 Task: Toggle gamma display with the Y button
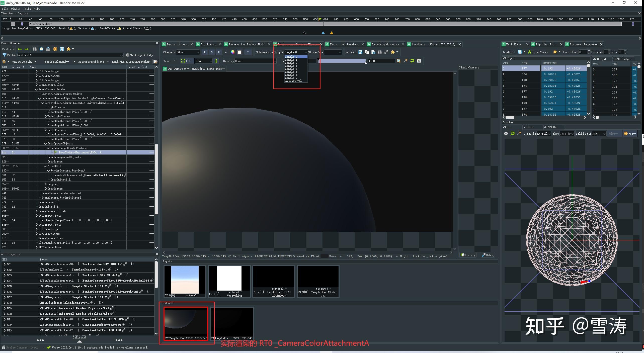pyautogui.click(x=248, y=52)
